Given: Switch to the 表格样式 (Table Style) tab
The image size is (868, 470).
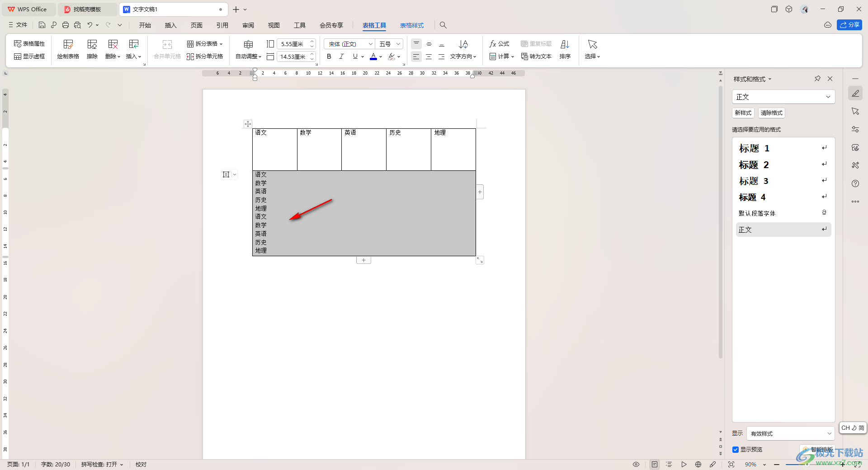Looking at the screenshot, I should coord(412,25).
